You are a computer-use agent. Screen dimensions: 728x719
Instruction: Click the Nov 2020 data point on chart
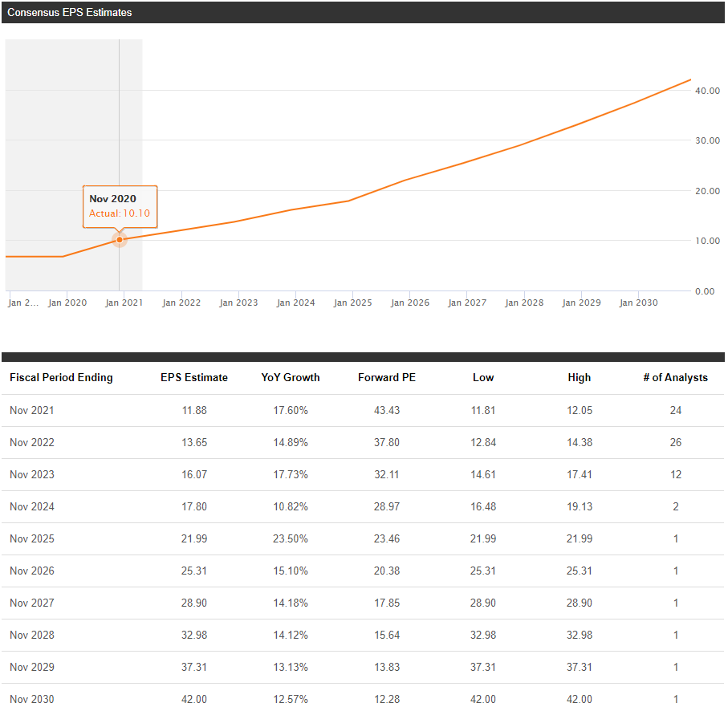120,240
